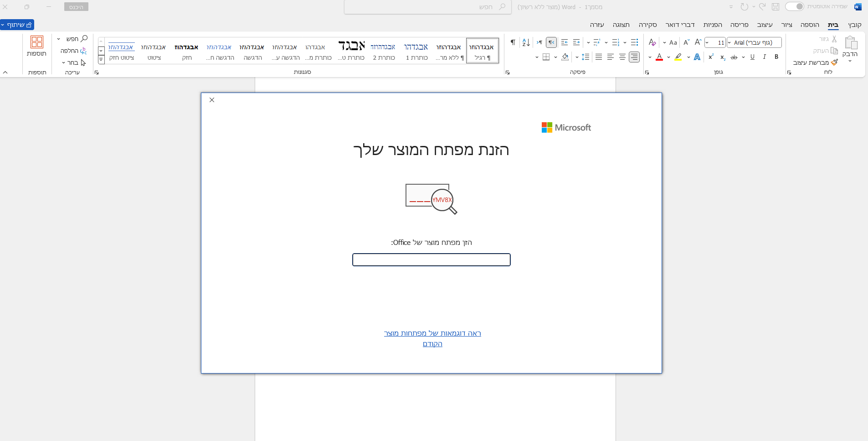This screenshot has height=441, width=868.
Task: Apply the yellow text highlight color button
Action: tap(678, 57)
